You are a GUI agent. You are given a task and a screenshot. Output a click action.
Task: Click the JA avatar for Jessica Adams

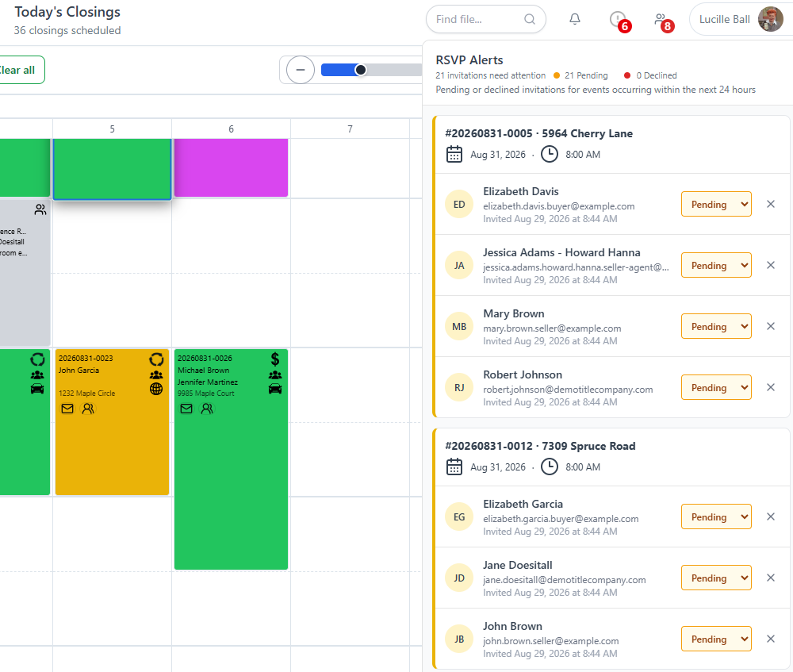458,266
